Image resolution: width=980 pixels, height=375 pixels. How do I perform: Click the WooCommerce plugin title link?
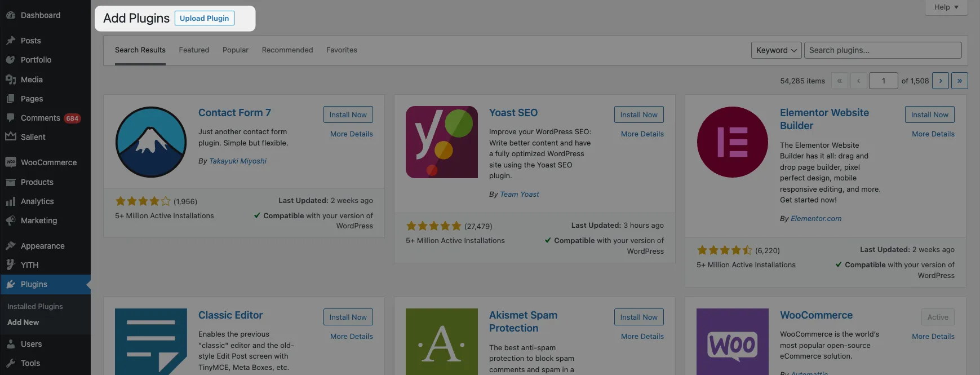[816, 315]
